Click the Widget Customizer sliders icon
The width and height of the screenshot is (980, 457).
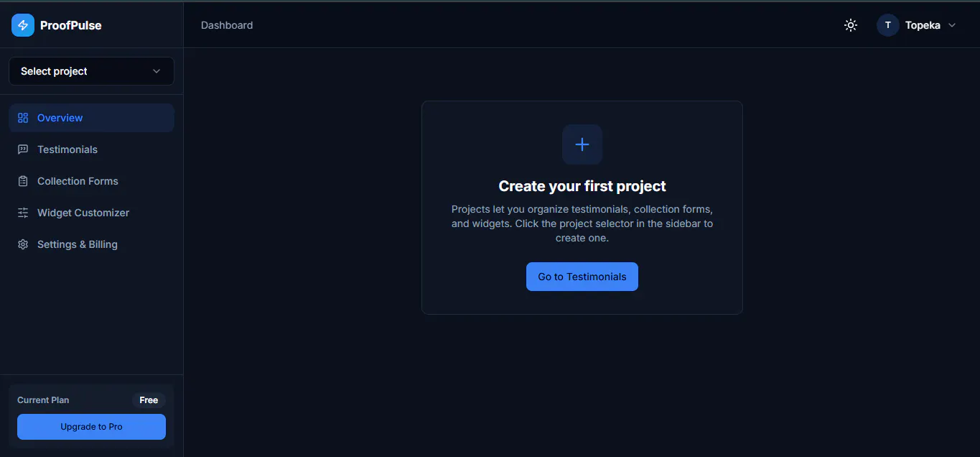pyautogui.click(x=23, y=213)
